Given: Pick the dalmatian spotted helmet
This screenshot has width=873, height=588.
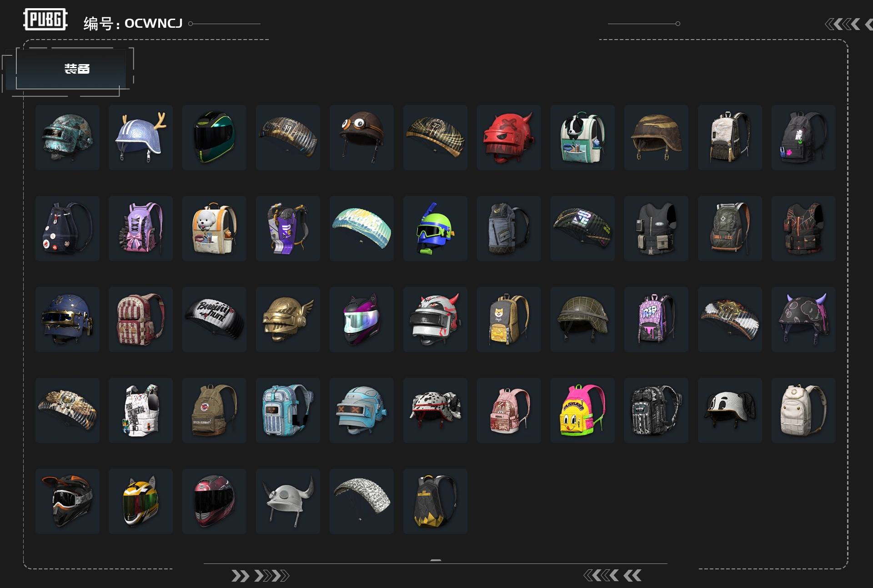Looking at the screenshot, I should [x=436, y=410].
